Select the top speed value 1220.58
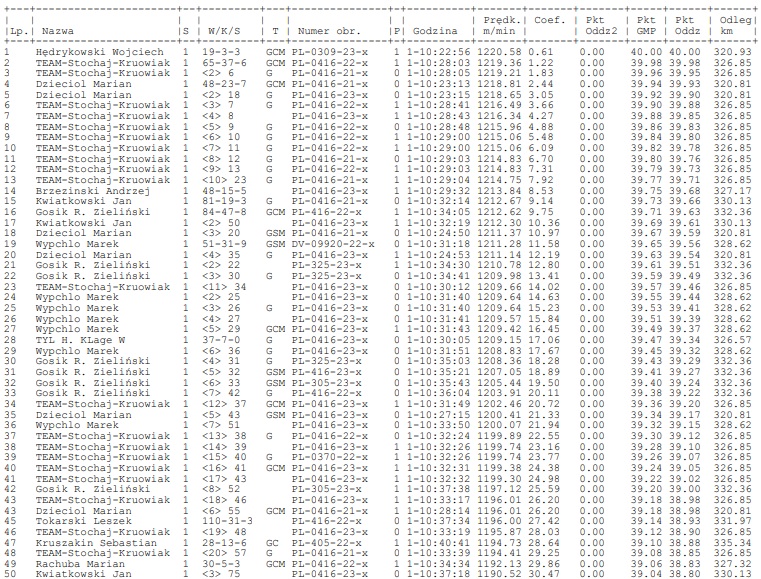Image resolution: width=761 pixels, height=579 pixels. click(498, 51)
